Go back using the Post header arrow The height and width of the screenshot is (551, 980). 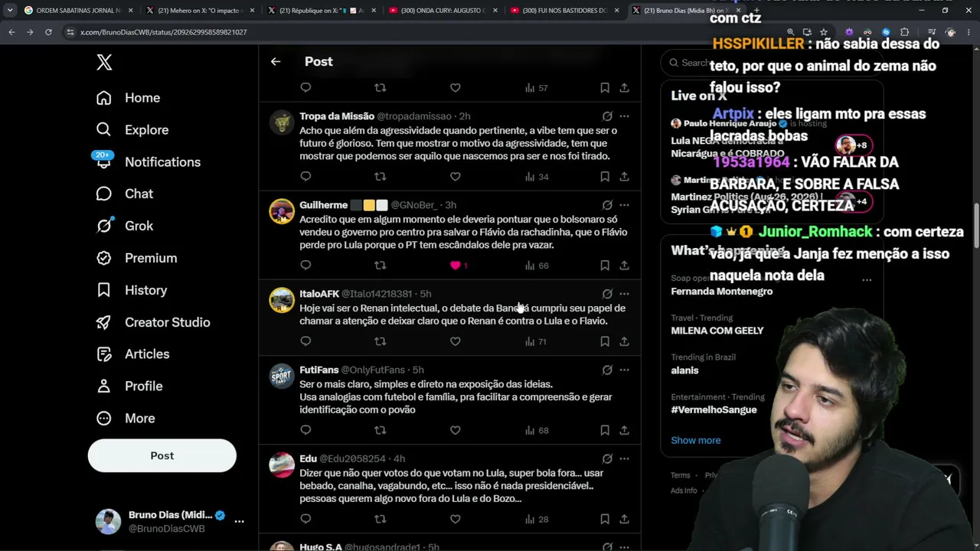click(x=276, y=61)
